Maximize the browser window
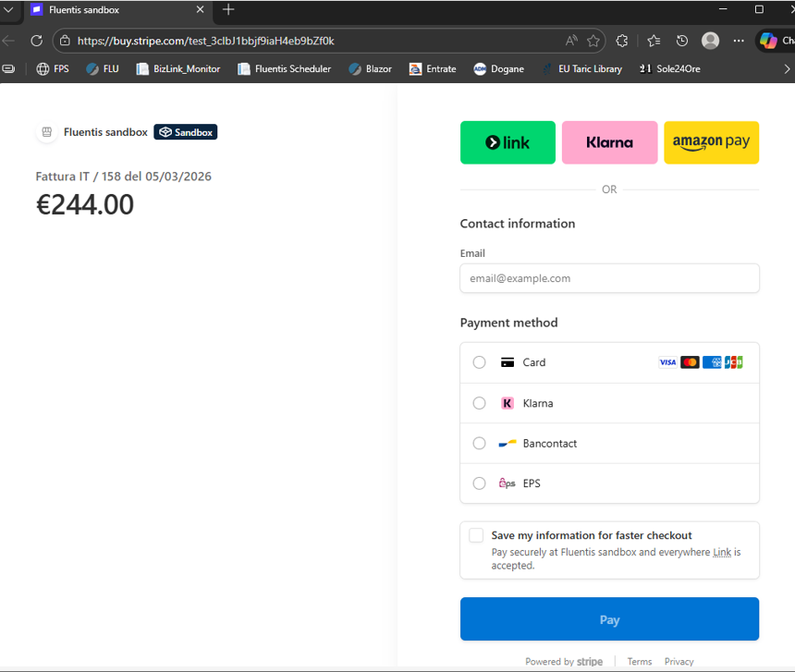 click(x=759, y=9)
